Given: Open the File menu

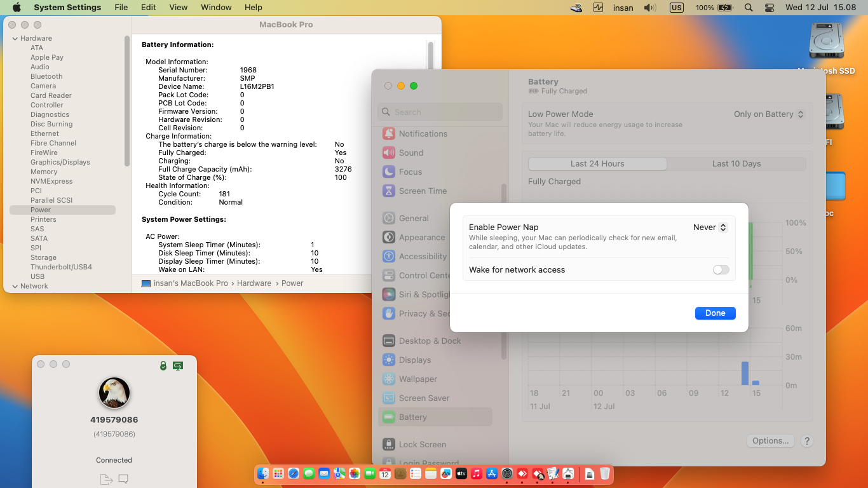Looking at the screenshot, I should tap(121, 8).
